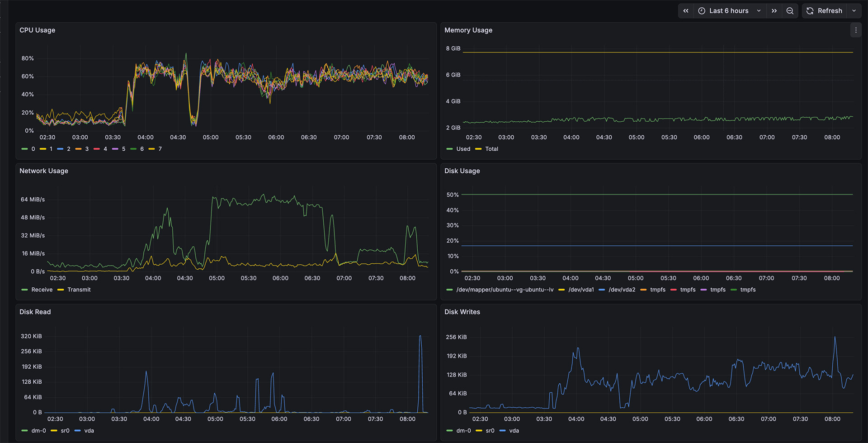Viewport: 868px width, 443px height.
Task: Toggle the Transmit series in Network Usage
Action: pos(80,290)
